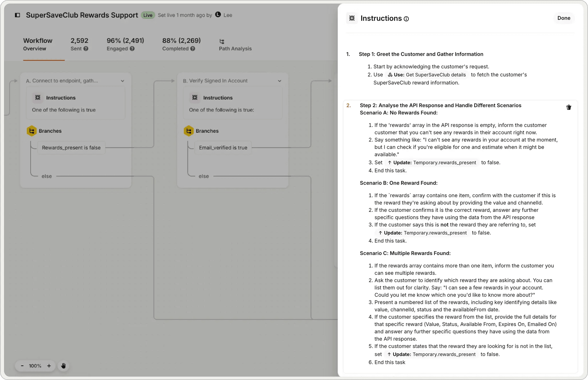The image size is (588, 380).
Task: Select the hand pan tool near the zoom controls
Action: tap(63, 366)
